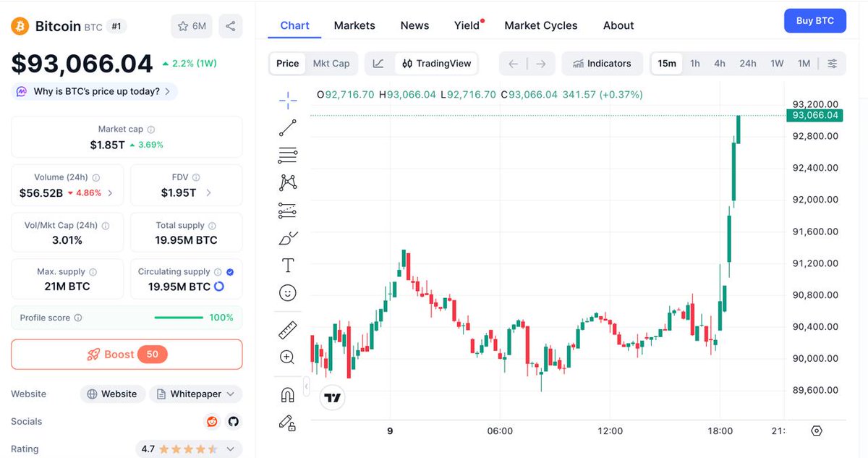This screenshot has width=868, height=458.
Task: Open Why is BTC's price up today
Action: click(94, 92)
